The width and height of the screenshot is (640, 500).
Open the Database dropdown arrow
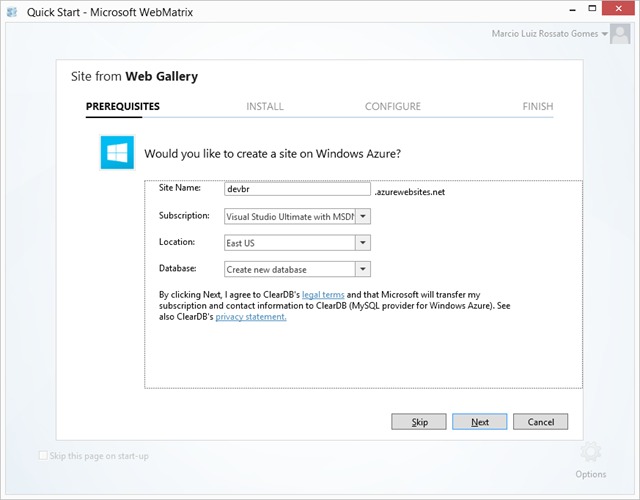coord(363,269)
